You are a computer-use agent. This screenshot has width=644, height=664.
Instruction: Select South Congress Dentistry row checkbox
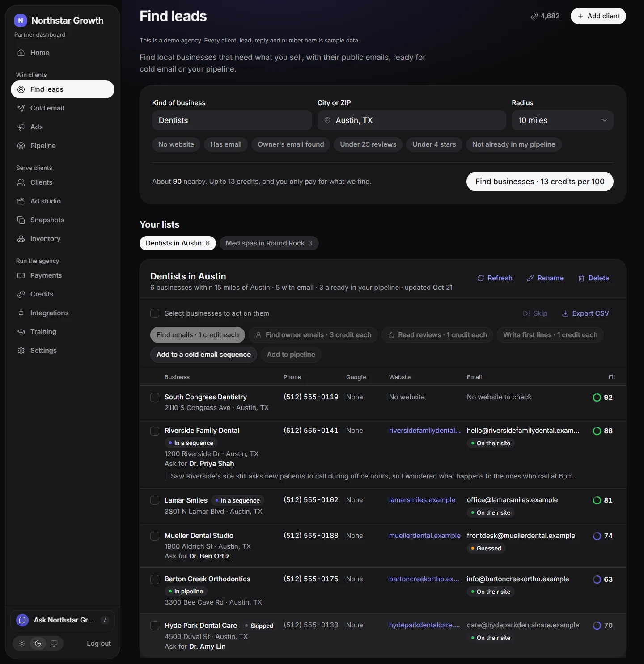pyautogui.click(x=155, y=398)
